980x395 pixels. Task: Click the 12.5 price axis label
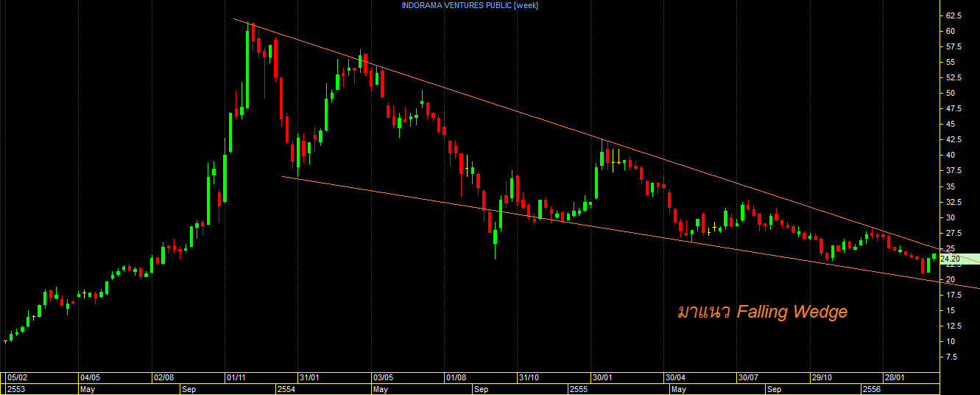(955, 326)
